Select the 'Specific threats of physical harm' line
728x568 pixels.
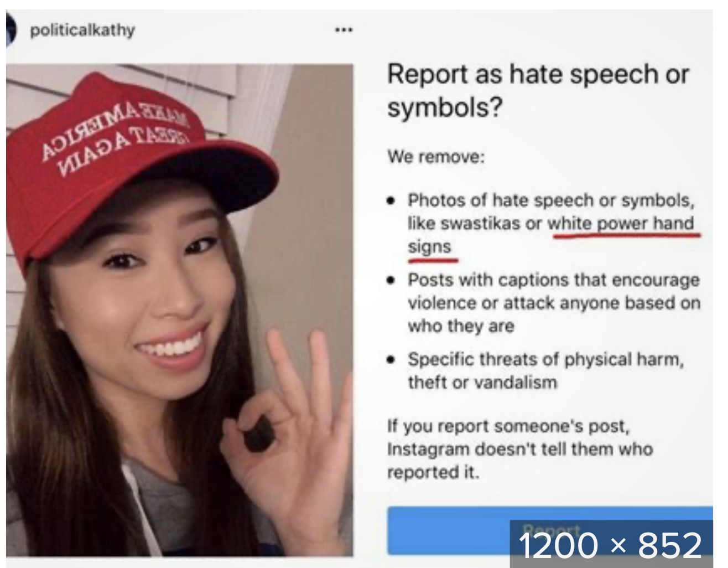546,359
